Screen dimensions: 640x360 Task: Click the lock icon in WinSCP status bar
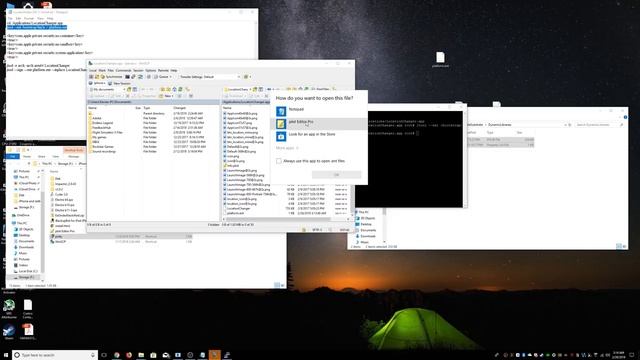[x=304, y=230]
